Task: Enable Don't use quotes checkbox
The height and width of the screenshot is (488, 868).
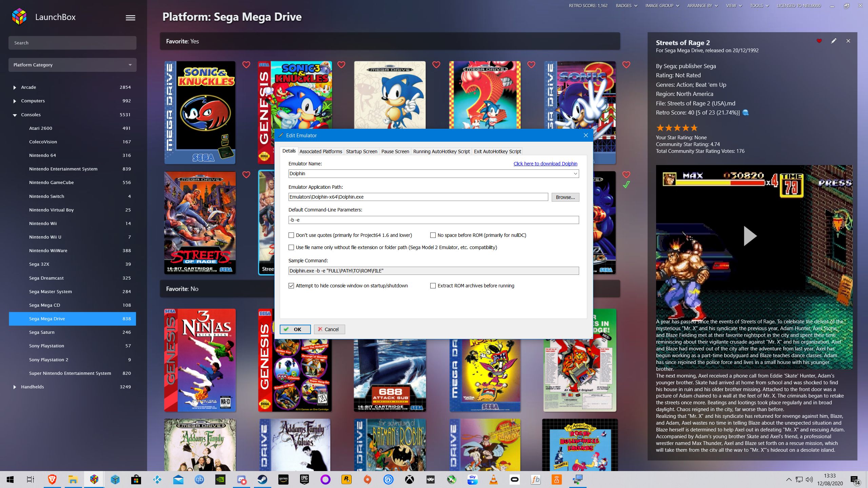Action: 291,235
